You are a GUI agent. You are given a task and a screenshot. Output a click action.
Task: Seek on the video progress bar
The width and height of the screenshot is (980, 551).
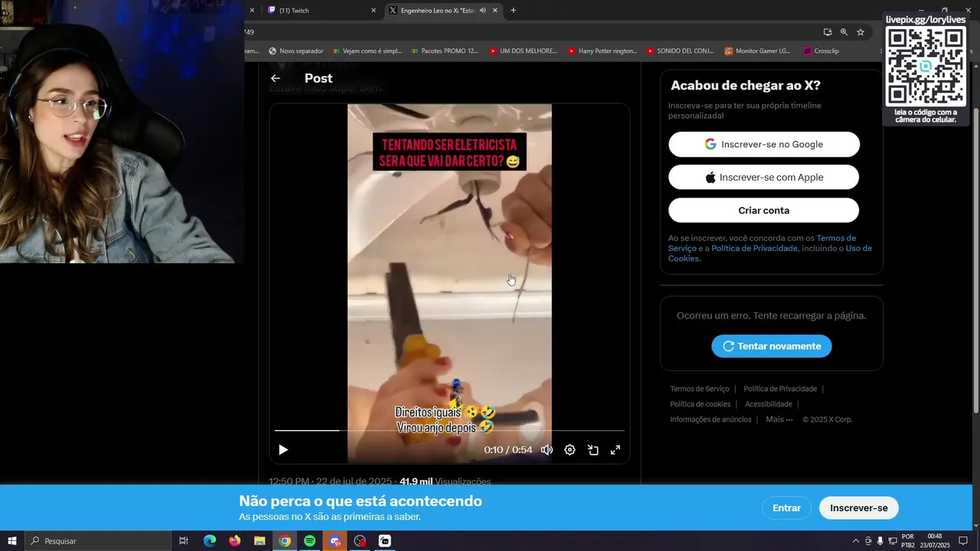[x=449, y=431]
